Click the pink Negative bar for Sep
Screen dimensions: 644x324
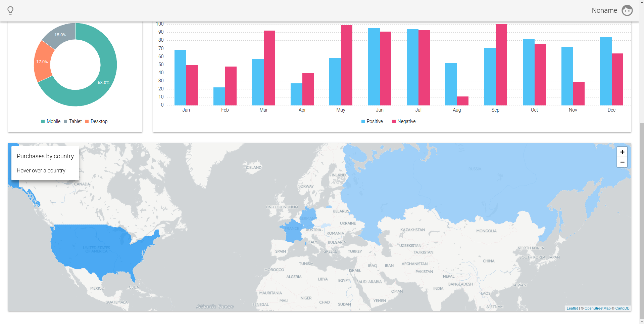click(501, 65)
